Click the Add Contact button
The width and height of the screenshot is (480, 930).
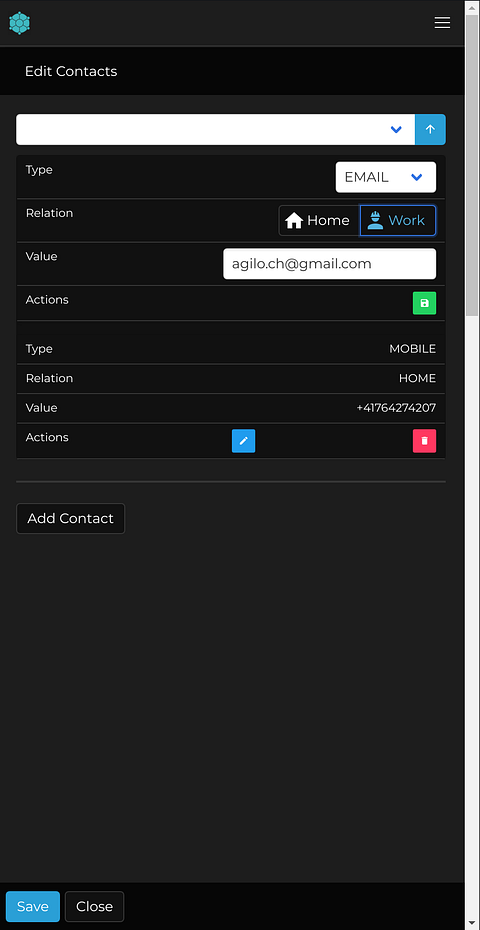pyautogui.click(x=71, y=518)
